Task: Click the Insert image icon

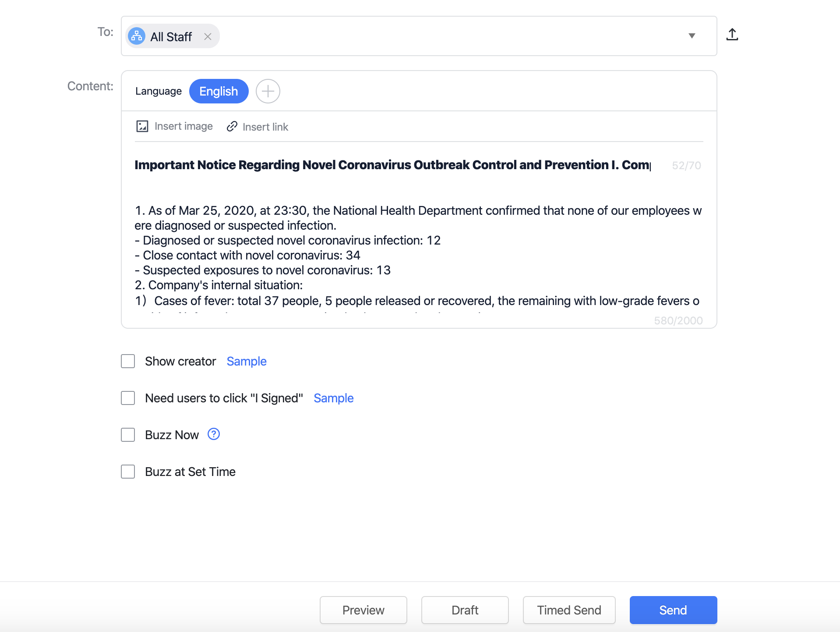Action: pos(142,126)
